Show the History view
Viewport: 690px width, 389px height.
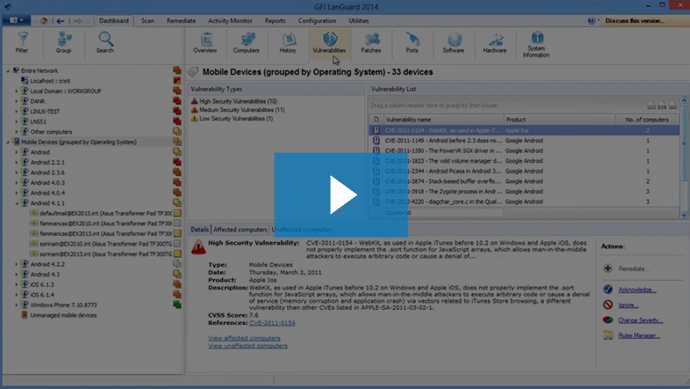click(288, 43)
